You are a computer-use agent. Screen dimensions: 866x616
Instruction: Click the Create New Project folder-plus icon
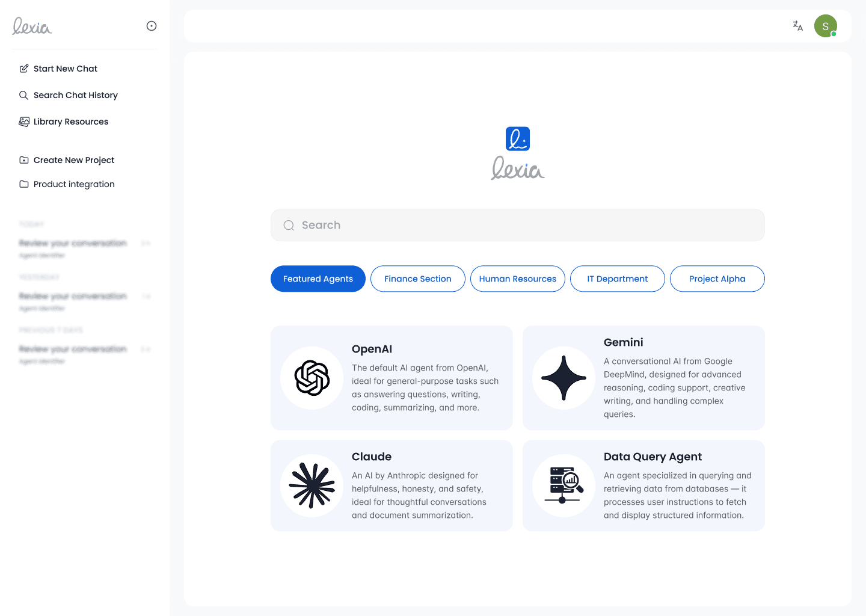point(24,160)
